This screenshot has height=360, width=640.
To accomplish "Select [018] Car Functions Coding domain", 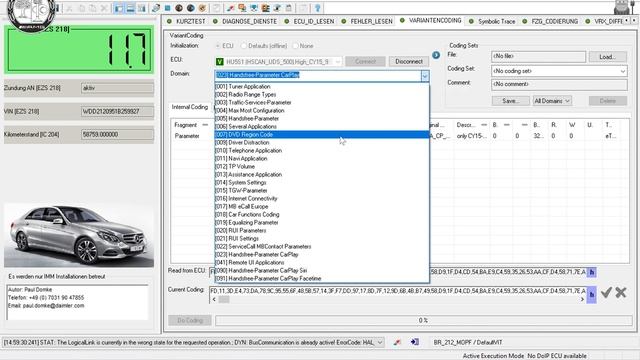I will pyautogui.click(x=322, y=214).
